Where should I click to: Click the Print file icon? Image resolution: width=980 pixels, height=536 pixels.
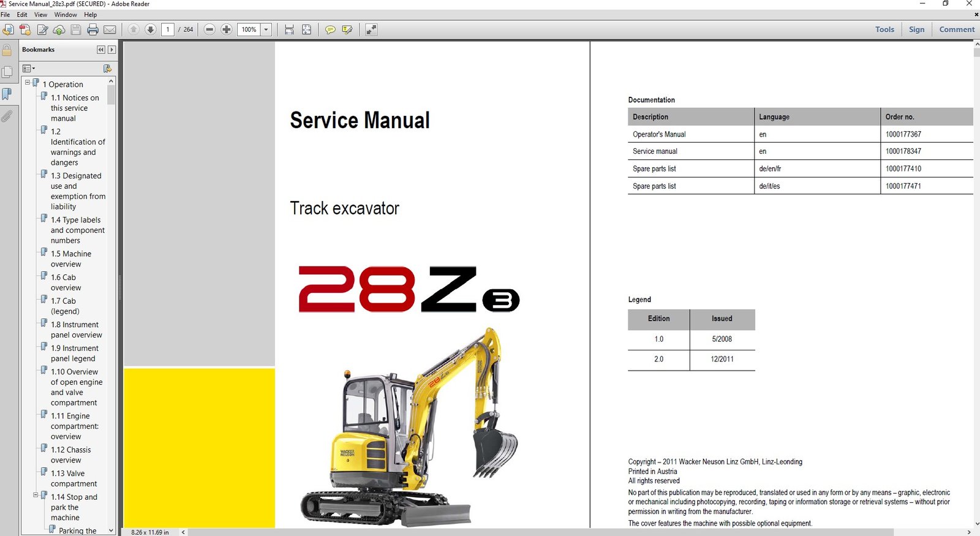point(92,29)
